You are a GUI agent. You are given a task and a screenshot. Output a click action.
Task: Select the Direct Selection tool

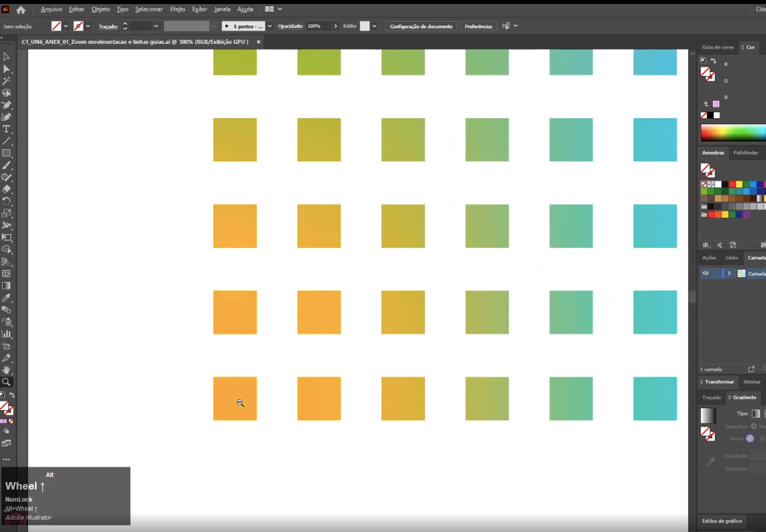(7, 69)
